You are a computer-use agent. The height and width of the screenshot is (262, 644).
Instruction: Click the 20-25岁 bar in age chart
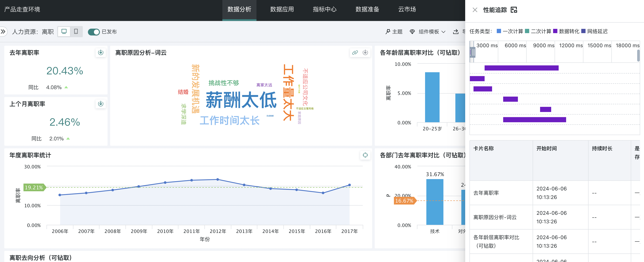pos(432,97)
